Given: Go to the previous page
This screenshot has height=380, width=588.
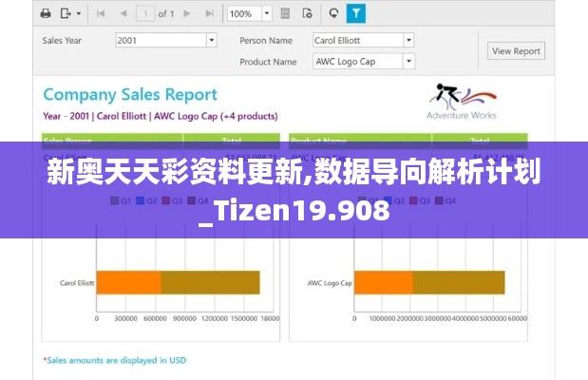Looking at the screenshot, I should pyautogui.click(x=123, y=14).
